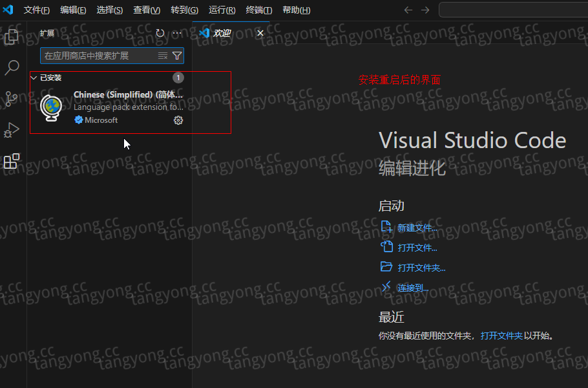Open the 选择(S) menu
The width and height of the screenshot is (588, 388).
coord(109,10)
